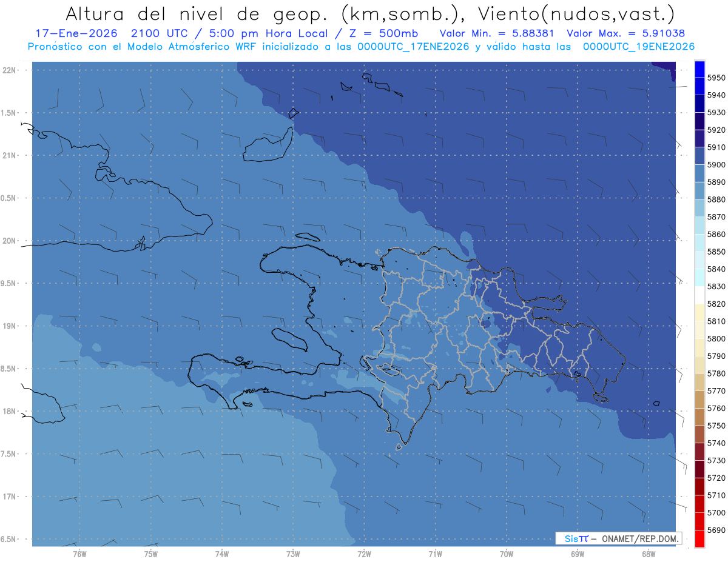This screenshot has height=562, width=728.
Task: Click the red swatch below 5690
Action: pos(699,538)
